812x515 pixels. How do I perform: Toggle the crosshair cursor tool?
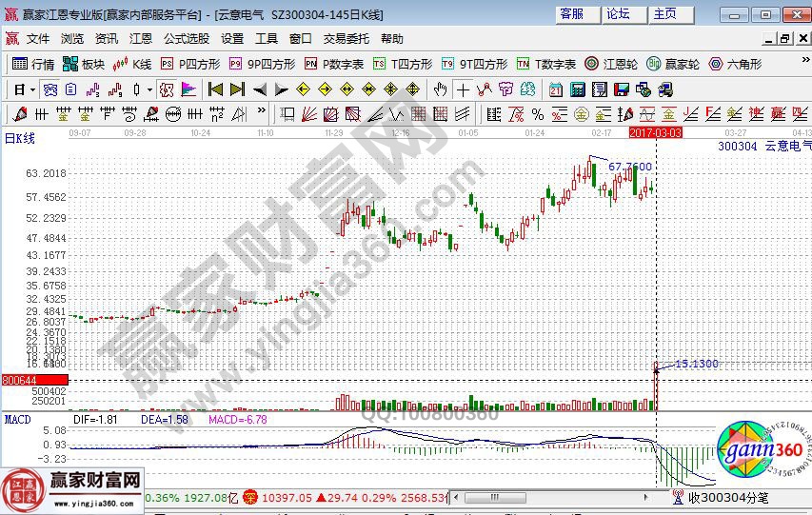(463, 90)
